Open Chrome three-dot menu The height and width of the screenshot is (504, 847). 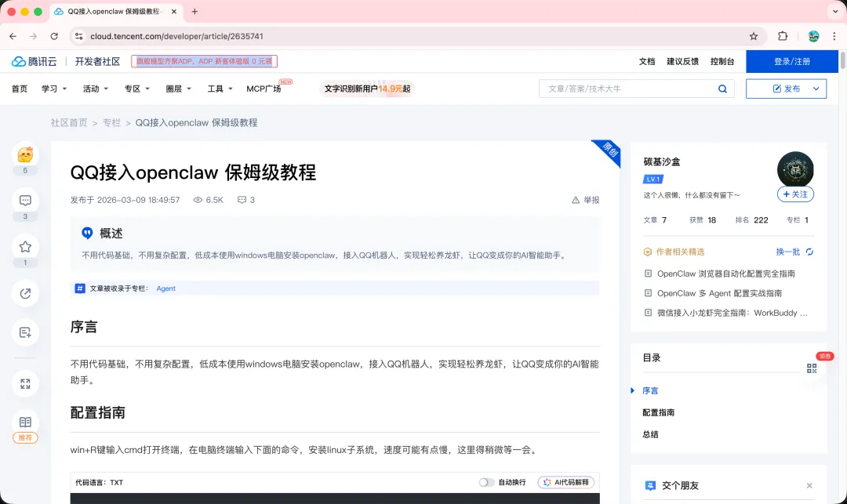[834, 36]
